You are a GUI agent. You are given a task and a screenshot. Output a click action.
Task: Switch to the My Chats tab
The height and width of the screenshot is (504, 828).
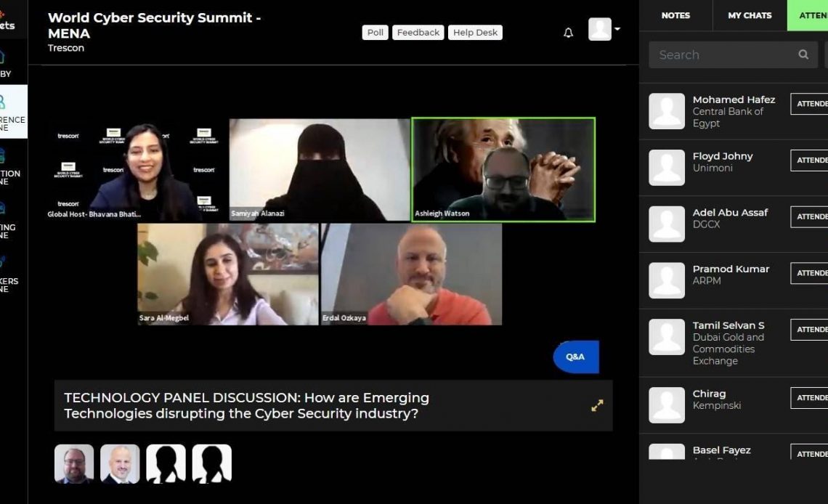click(750, 15)
